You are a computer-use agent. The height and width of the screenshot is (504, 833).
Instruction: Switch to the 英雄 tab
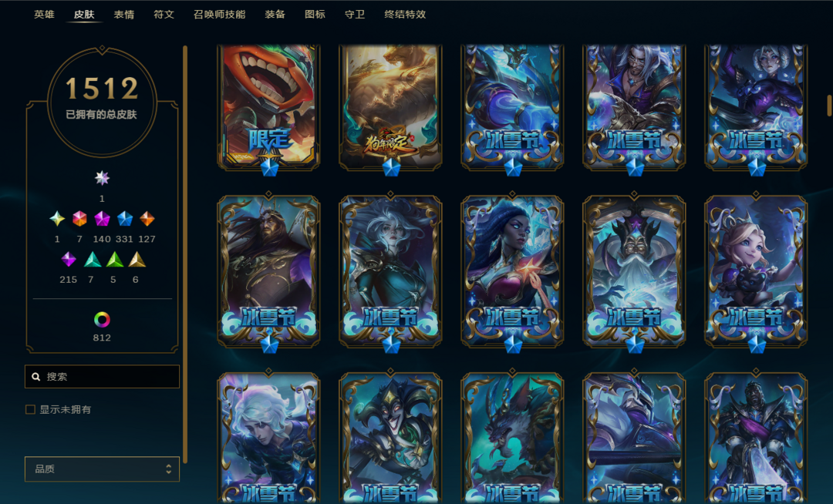point(44,15)
